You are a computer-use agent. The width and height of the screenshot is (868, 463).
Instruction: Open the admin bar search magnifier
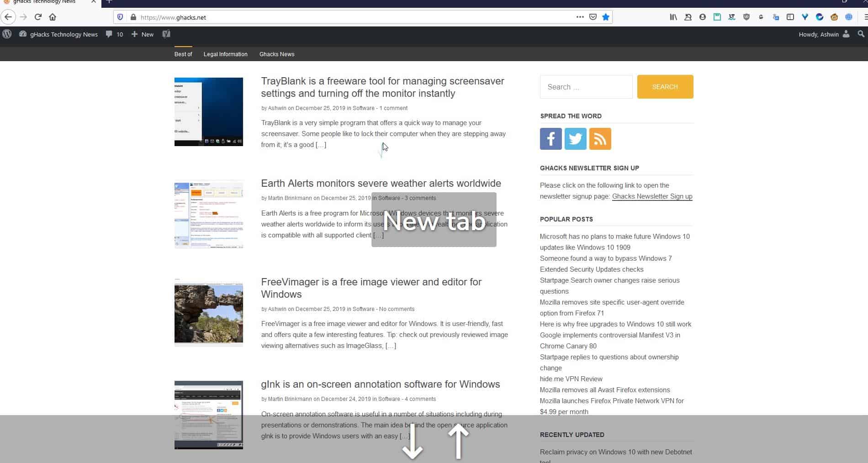[x=861, y=34]
